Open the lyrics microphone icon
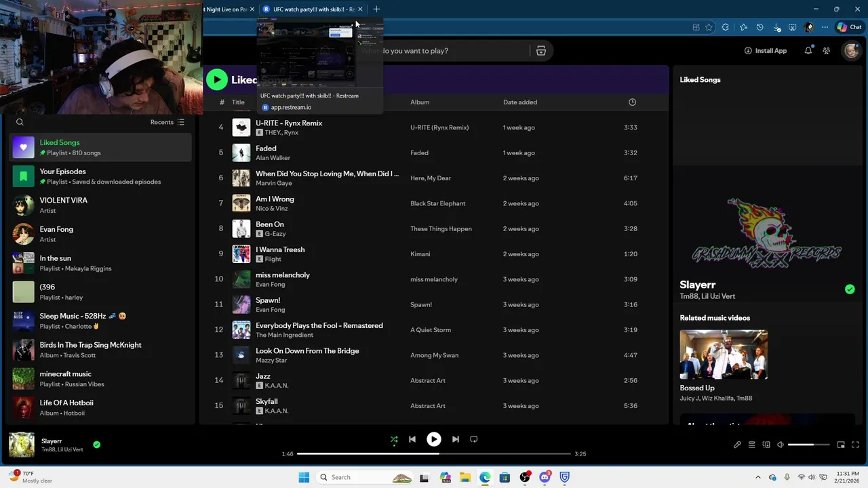The height and width of the screenshot is (488, 868). pyautogui.click(x=737, y=445)
